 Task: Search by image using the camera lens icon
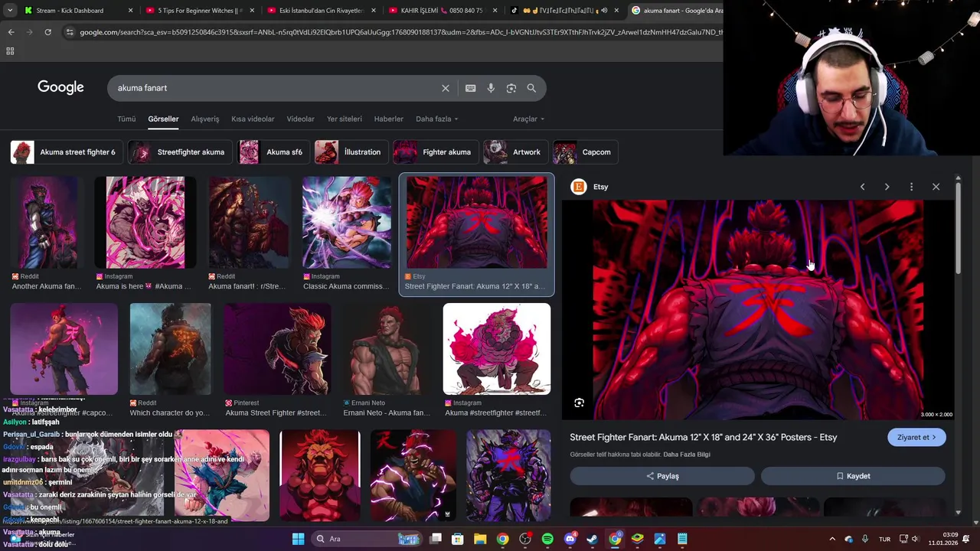511,88
